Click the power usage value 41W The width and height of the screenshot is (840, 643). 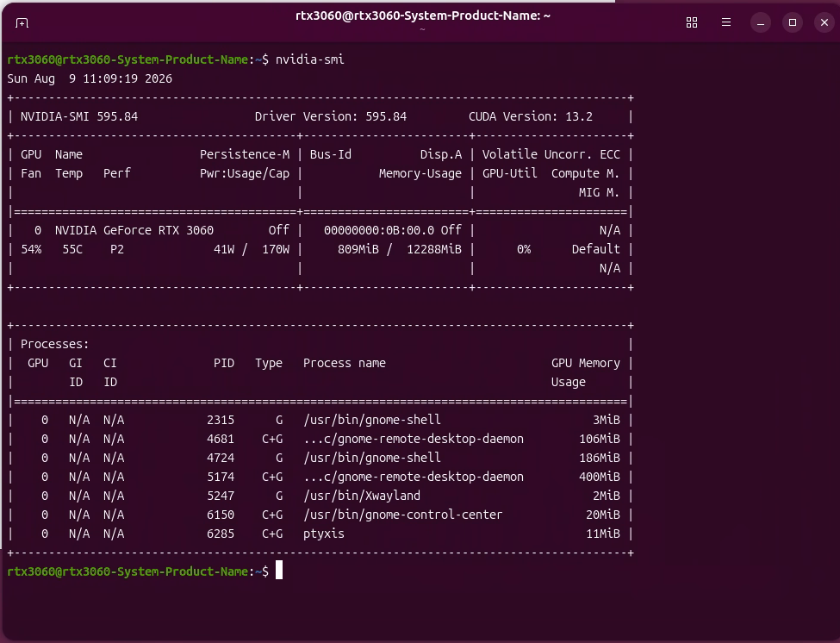point(224,250)
